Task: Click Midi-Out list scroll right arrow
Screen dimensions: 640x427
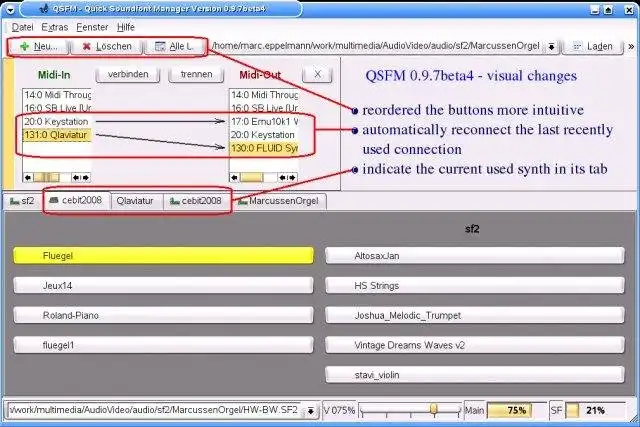Action: [x=293, y=177]
